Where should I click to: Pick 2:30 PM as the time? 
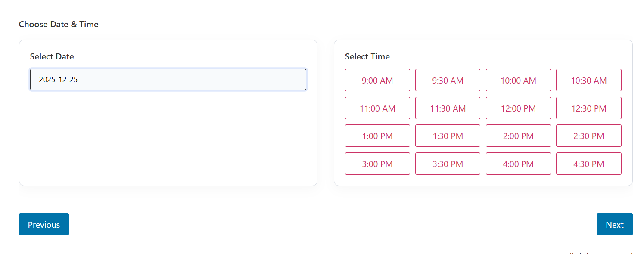pos(589,136)
